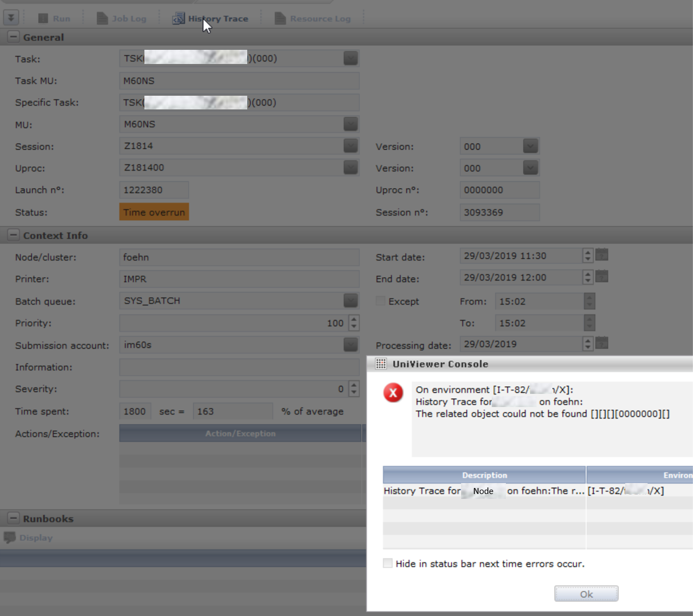693x616 pixels.
Task: Click the To time 15:02 field
Action: coord(539,323)
